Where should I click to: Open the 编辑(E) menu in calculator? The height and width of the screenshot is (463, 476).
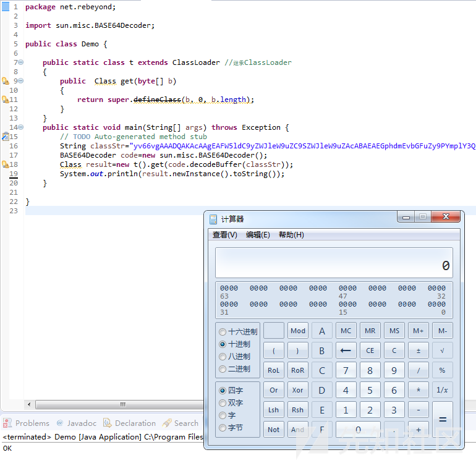258,235
